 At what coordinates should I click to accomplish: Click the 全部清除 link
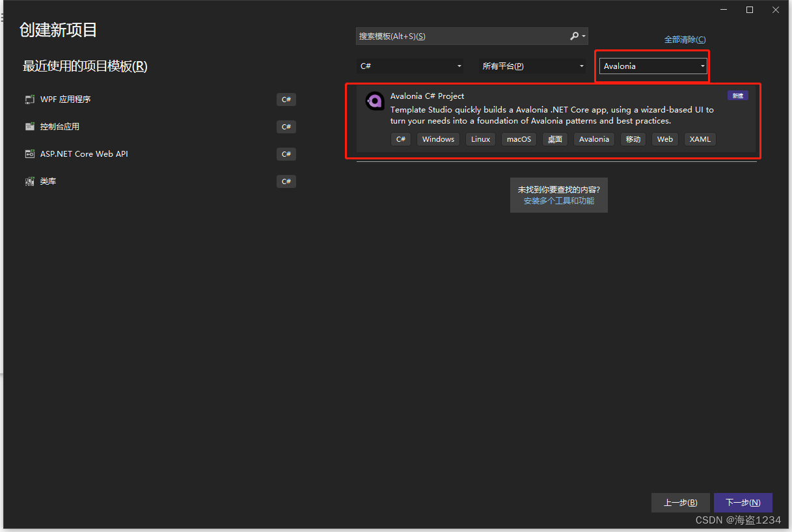[685, 40]
